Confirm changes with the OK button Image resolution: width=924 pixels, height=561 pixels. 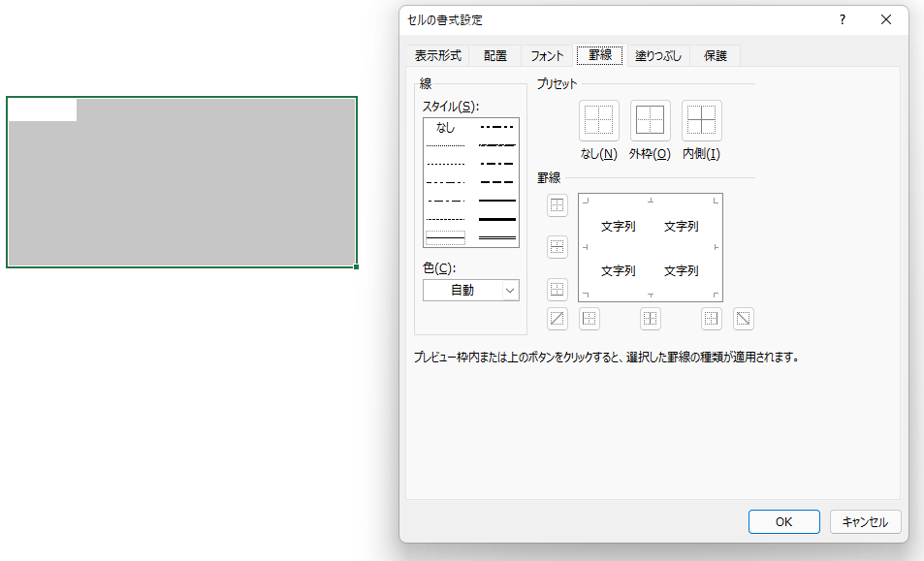tap(783, 521)
